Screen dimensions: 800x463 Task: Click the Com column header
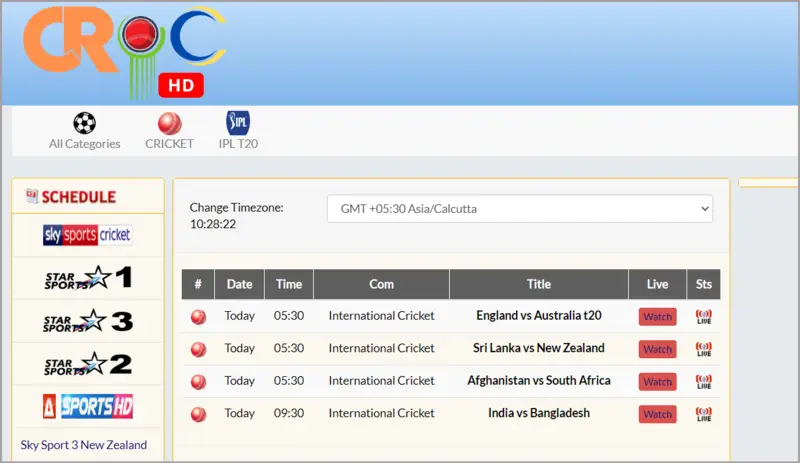tap(382, 284)
